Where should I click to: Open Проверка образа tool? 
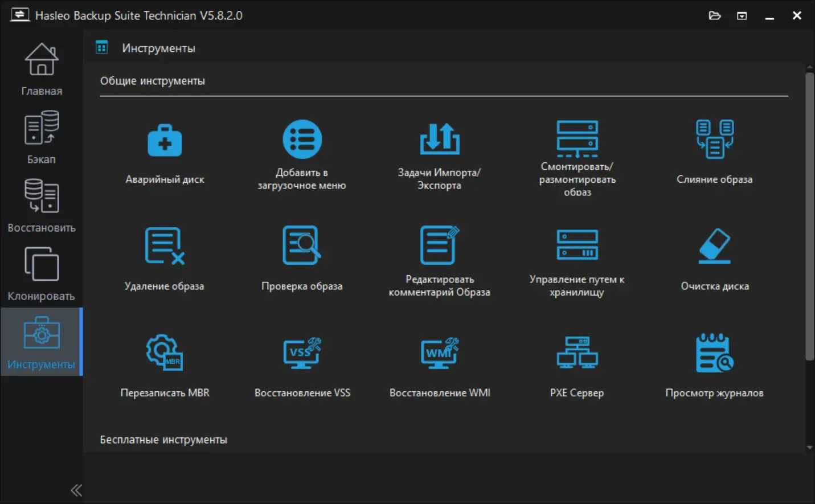coord(302,246)
